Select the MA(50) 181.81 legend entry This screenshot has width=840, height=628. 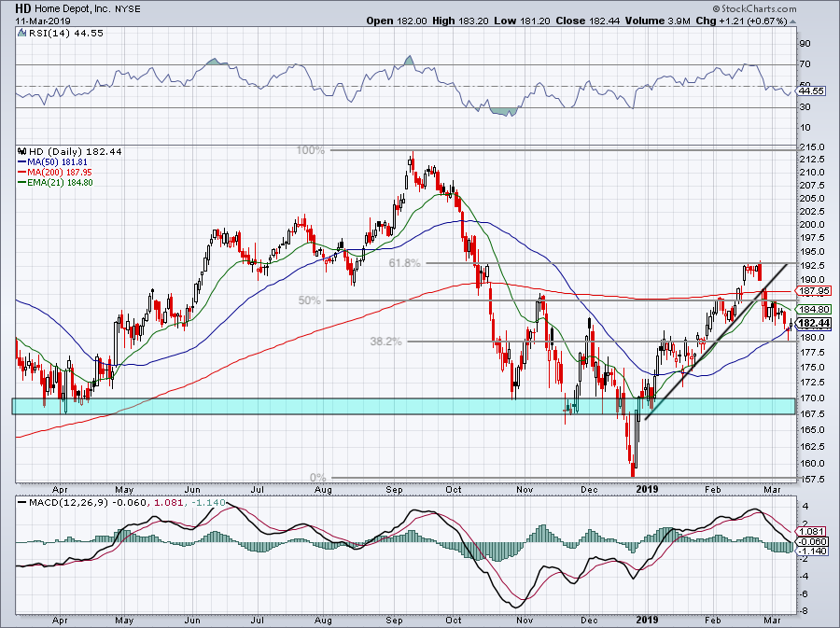[x=52, y=161]
